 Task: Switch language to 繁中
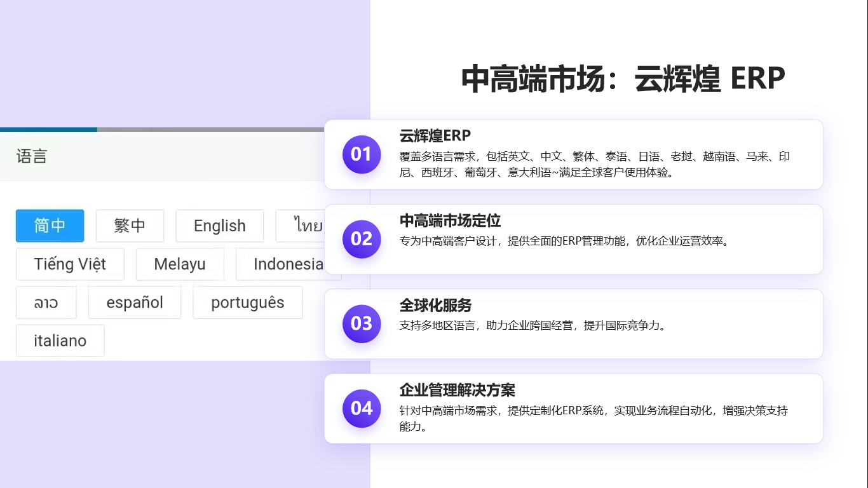pyautogui.click(x=130, y=226)
